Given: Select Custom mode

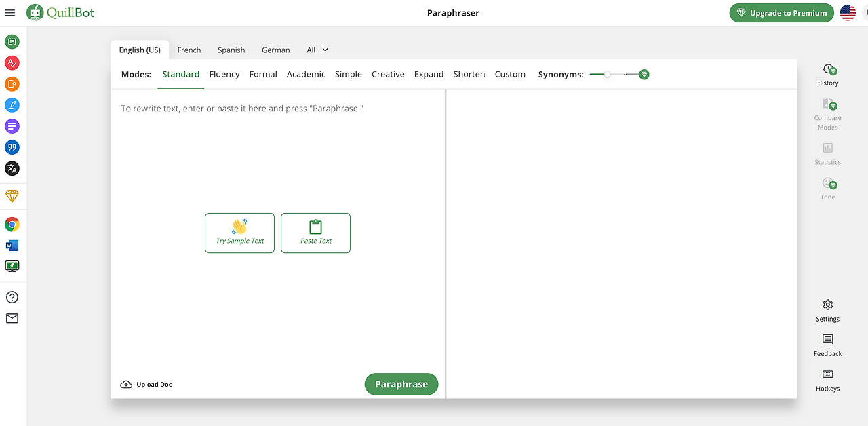Looking at the screenshot, I should click(510, 74).
